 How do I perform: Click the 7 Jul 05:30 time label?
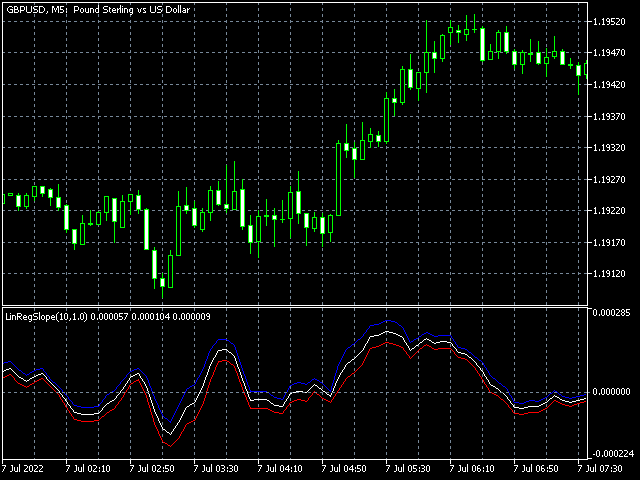pos(408,469)
